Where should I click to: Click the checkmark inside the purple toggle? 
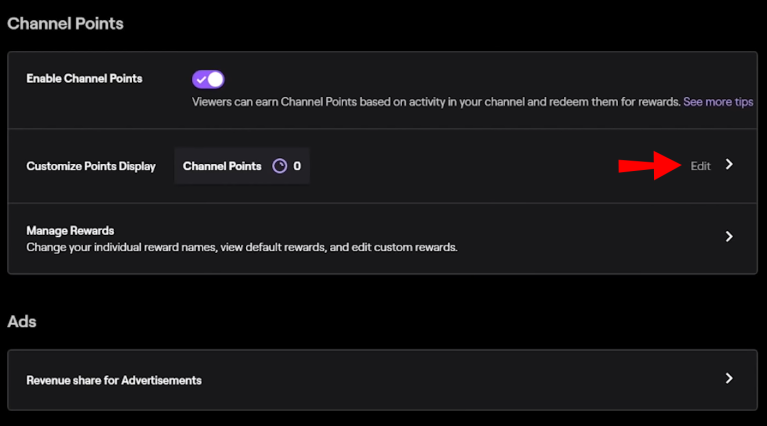[202, 79]
